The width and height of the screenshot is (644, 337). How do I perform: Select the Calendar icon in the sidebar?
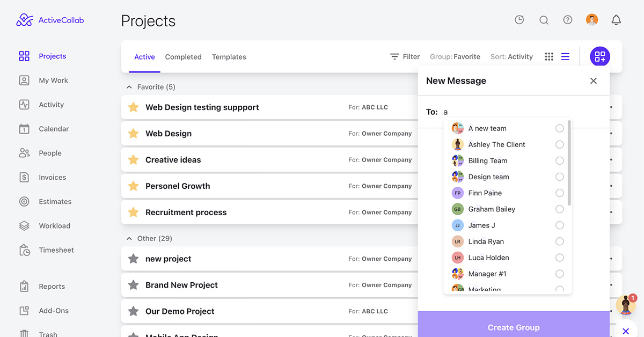tap(24, 129)
